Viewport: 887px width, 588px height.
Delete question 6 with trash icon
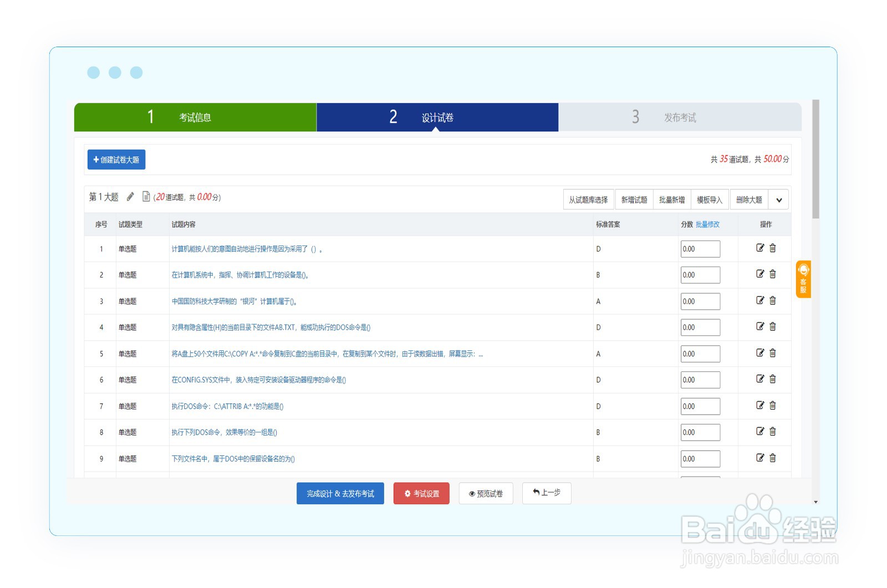click(x=772, y=379)
